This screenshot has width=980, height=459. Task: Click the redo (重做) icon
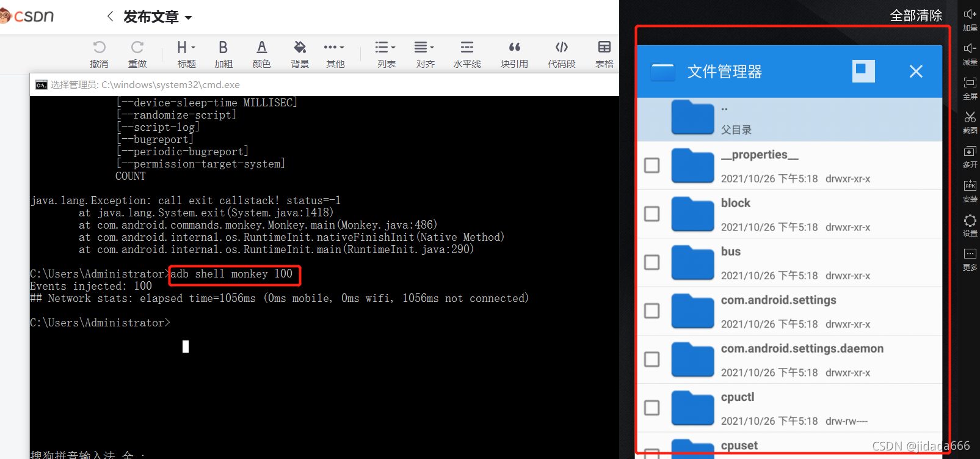pyautogui.click(x=137, y=47)
